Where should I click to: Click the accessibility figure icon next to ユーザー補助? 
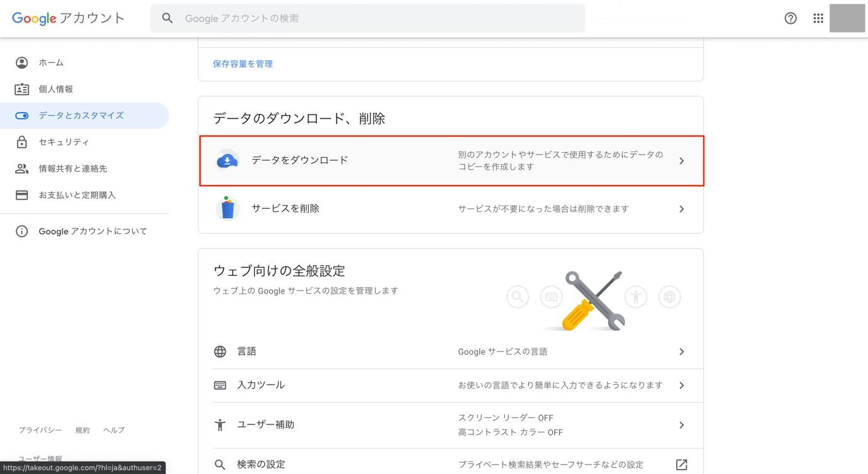click(220, 424)
